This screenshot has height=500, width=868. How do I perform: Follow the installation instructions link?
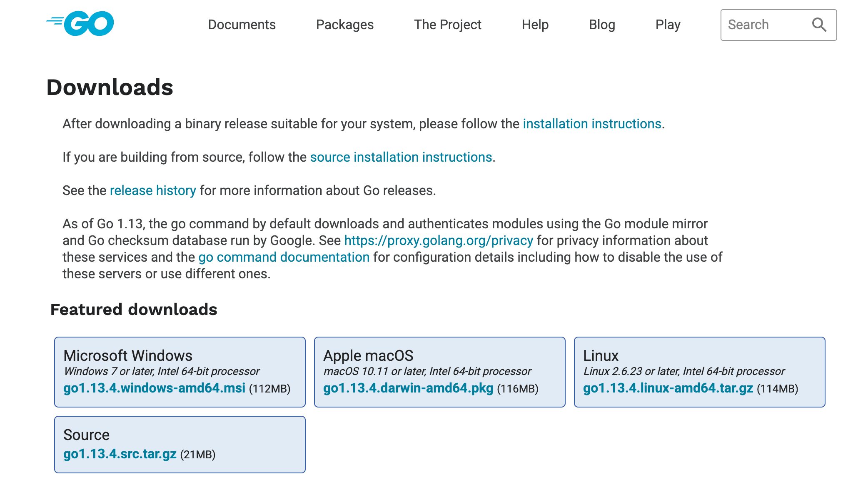(x=592, y=124)
